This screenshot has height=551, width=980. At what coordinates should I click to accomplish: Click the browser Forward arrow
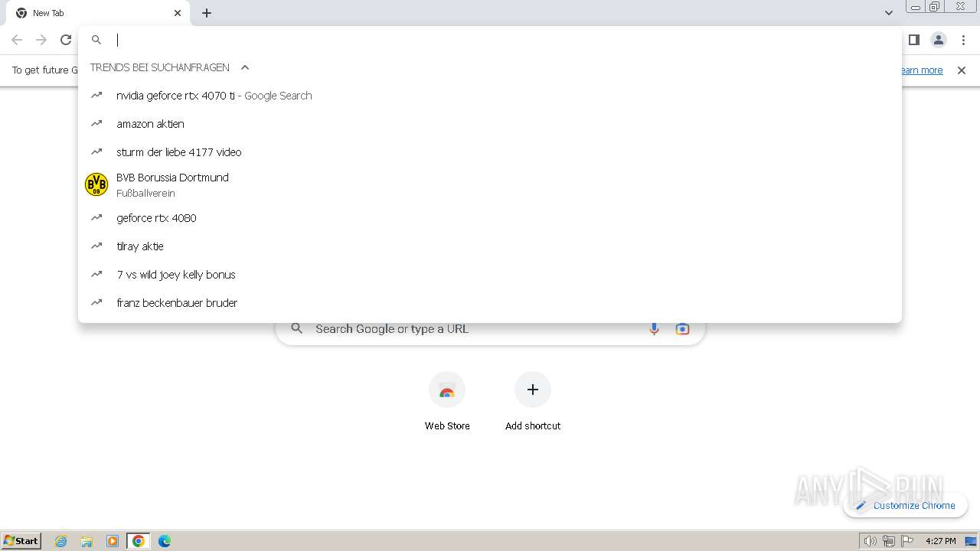click(x=41, y=40)
